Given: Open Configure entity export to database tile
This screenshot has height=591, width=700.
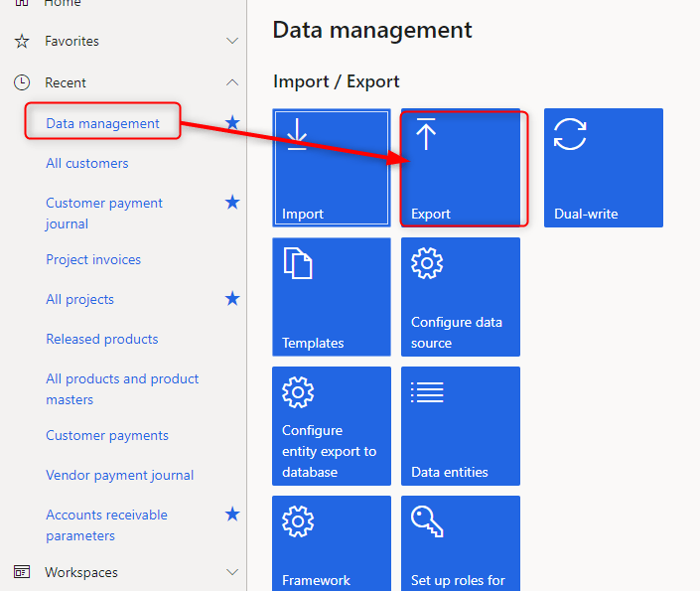Looking at the screenshot, I should click(331, 425).
